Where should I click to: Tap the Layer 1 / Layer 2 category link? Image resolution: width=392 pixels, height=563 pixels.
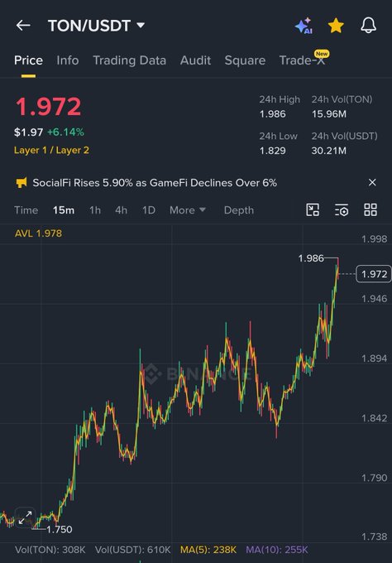click(51, 150)
